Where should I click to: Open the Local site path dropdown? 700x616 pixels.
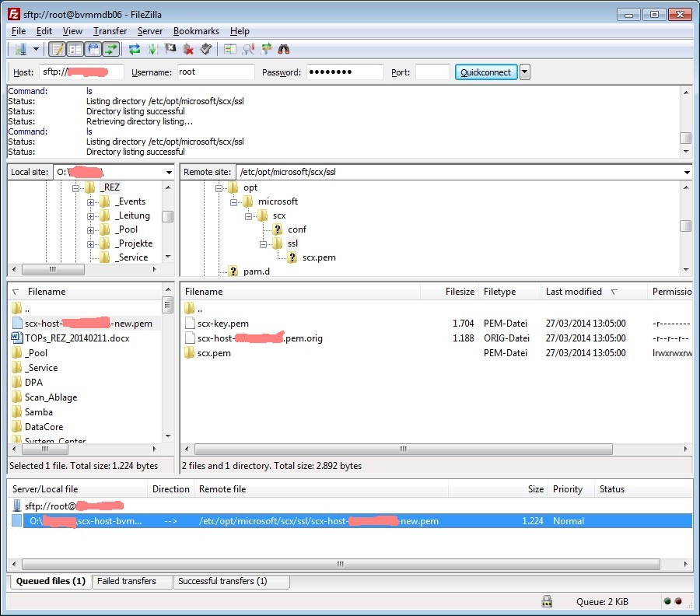click(x=169, y=173)
